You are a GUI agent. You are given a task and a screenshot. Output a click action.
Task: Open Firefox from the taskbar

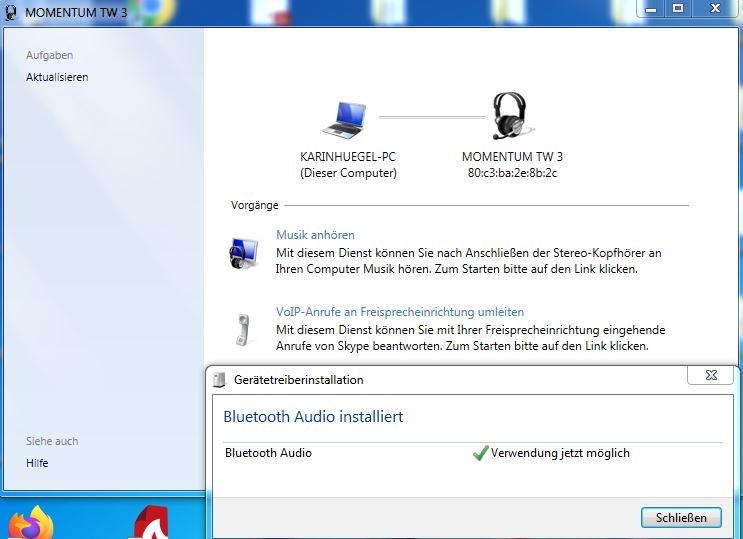31,523
